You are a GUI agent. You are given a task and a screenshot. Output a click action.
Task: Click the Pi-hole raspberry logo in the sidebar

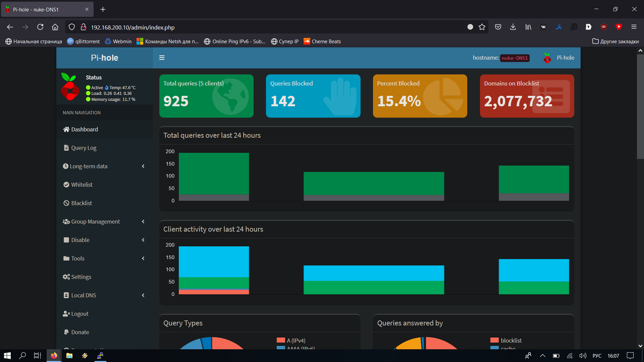click(x=70, y=86)
